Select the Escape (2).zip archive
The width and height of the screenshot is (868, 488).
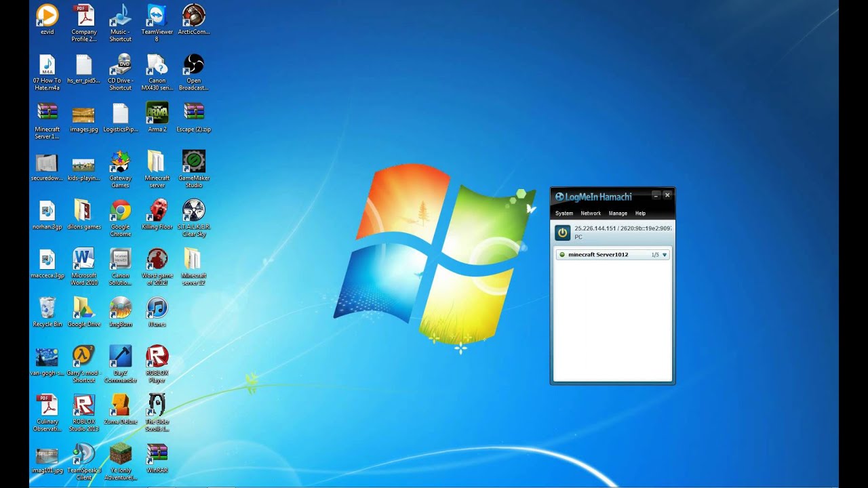(x=194, y=113)
